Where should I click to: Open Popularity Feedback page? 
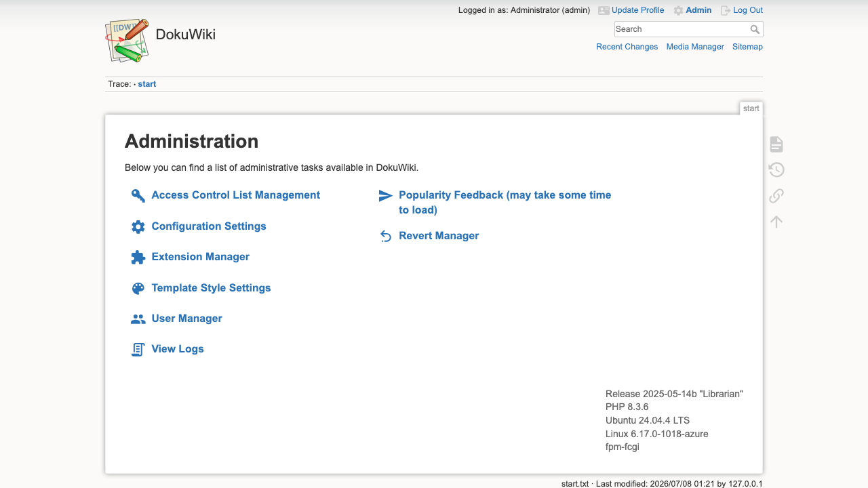click(505, 203)
